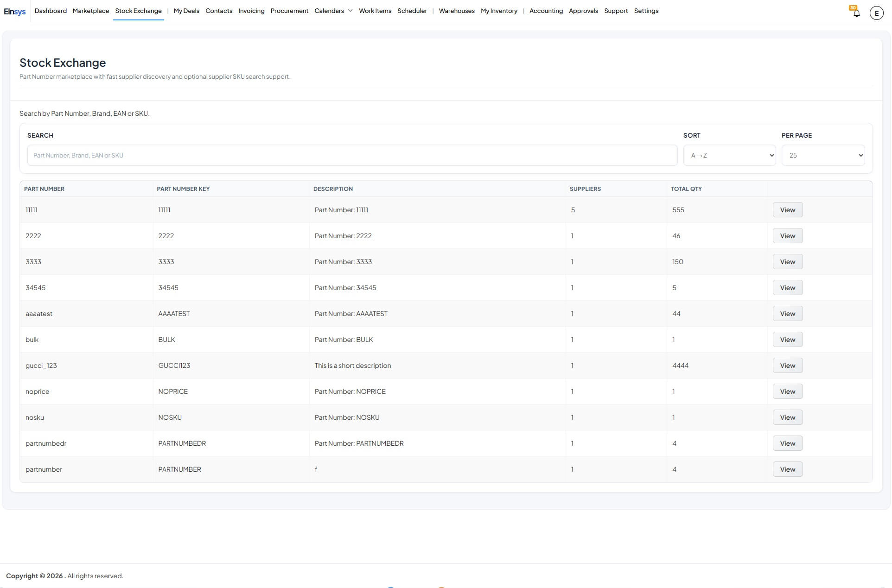Click View for partnumber row
Viewport: 892px width, 588px height.
(787, 469)
